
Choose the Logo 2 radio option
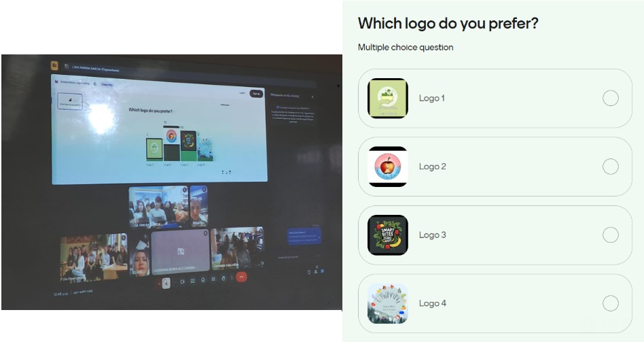tap(610, 167)
